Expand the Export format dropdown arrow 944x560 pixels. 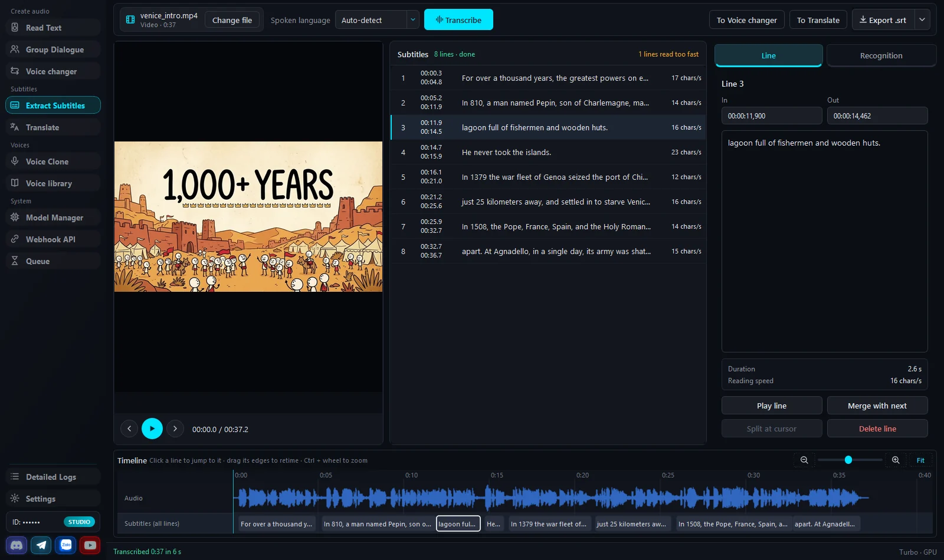coord(922,20)
